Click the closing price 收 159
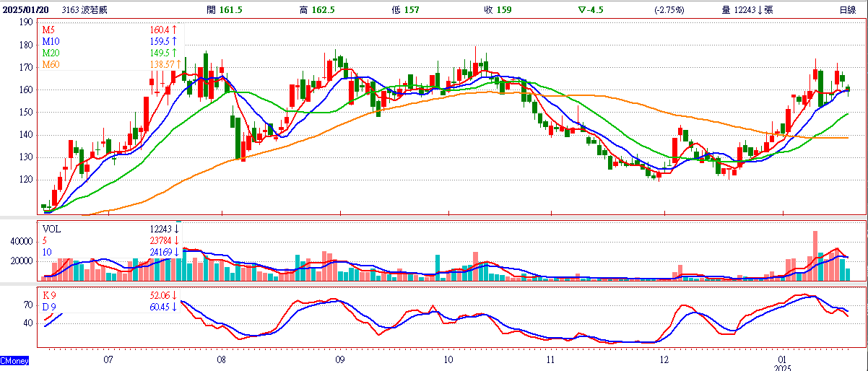 coord(498,10)
